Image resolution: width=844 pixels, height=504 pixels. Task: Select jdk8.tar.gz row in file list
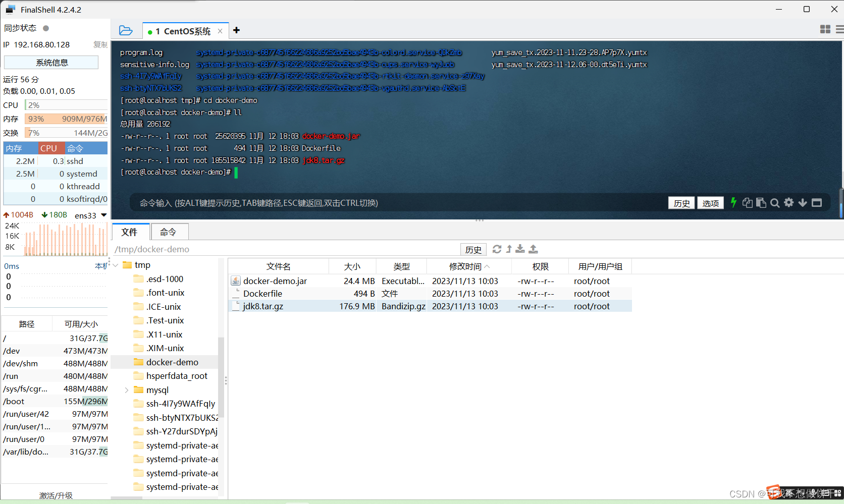coord(430,306)
